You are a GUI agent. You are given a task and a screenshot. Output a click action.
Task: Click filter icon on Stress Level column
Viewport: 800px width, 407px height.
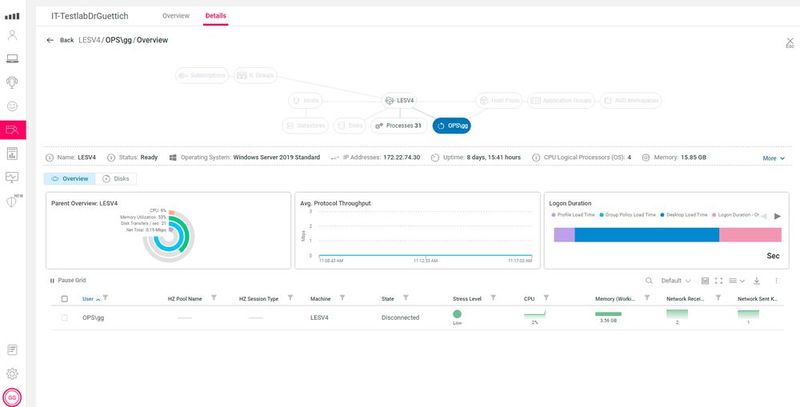pyautogui.click(x=493, y=298)
